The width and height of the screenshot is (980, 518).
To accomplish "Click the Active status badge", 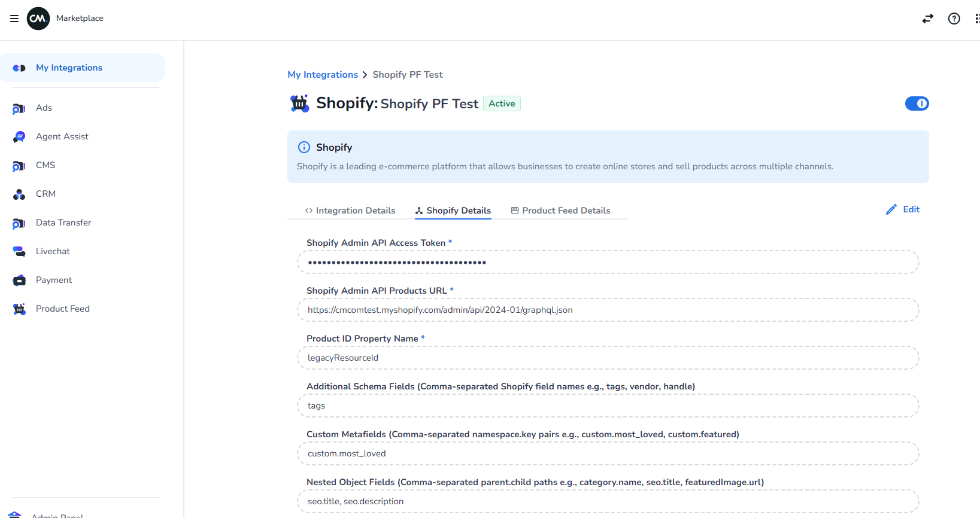I will coord(502,103).
